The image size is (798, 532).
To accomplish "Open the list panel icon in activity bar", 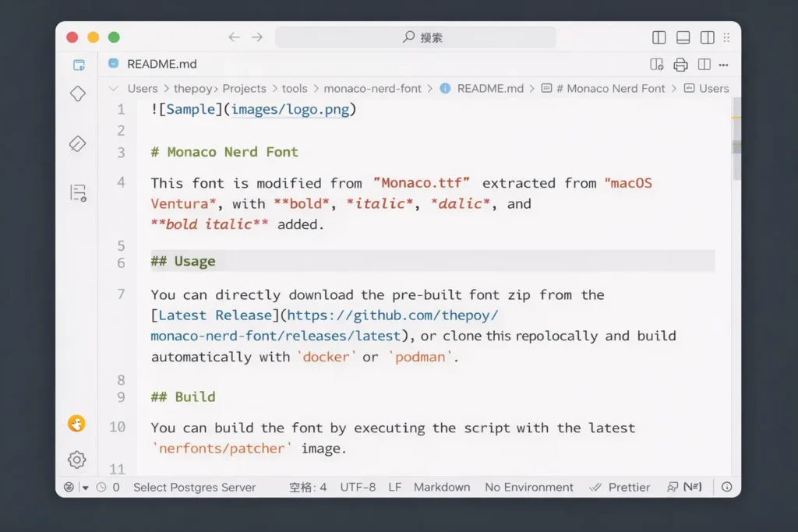I will [x=78, y=192].
